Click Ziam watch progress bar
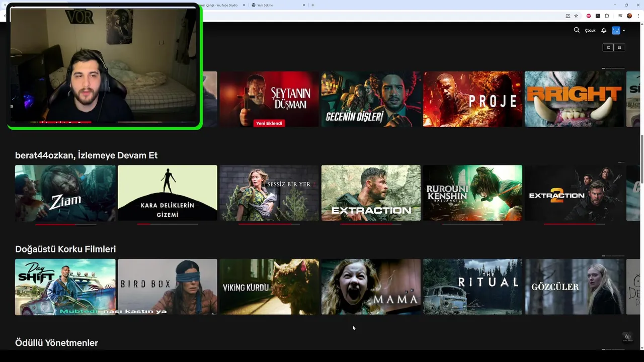Viewport: 644px width, 362px height. pos(66,224)
